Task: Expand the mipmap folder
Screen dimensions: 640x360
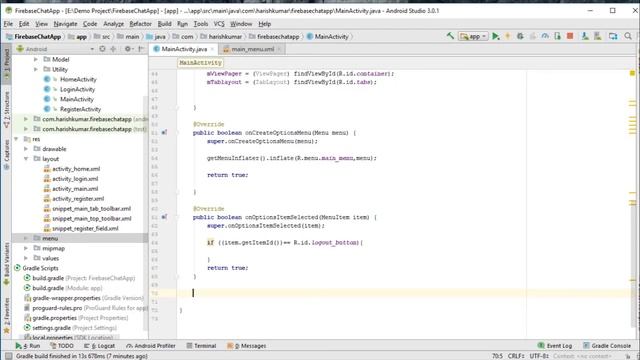Action: click(26, 248)
